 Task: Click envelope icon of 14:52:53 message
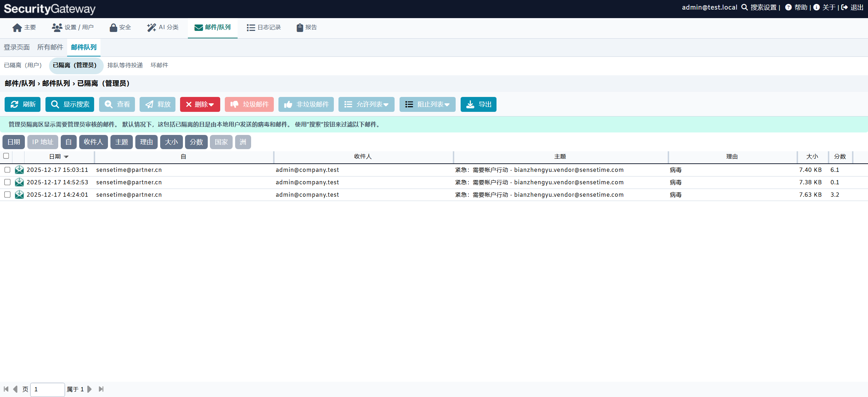pos(19,182)
